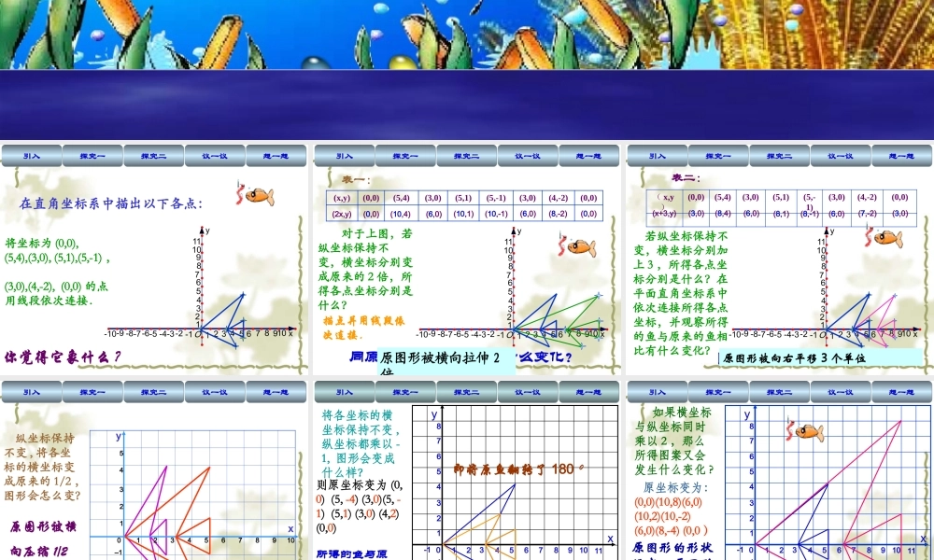This screenshot has height=560, width=934.
Task: Click 探究二 button on the 表一 slide
Action: click(466, 156)
